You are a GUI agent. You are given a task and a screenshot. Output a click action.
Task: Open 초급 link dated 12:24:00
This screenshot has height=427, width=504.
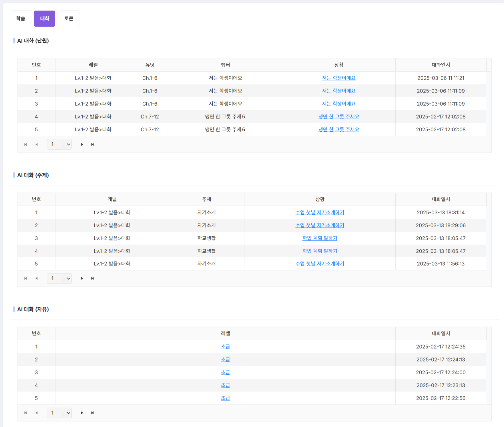click(x=225, y=373)
